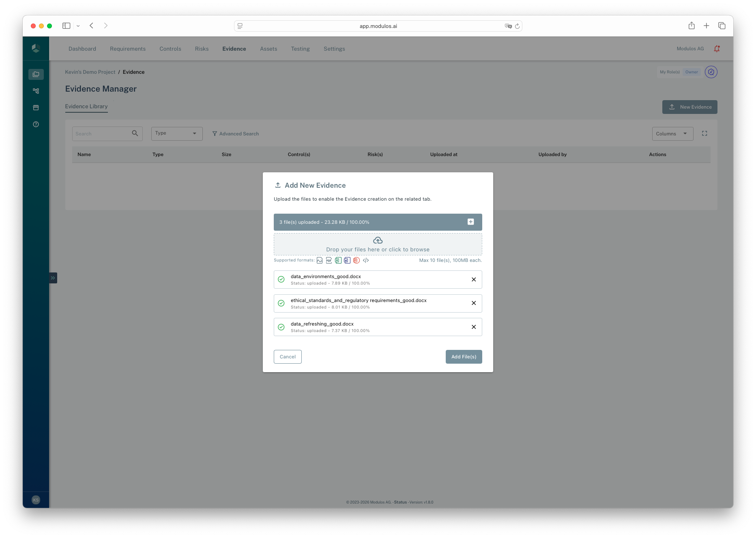Expand the collapsed left sidebar panel

(x=53, y=278)
